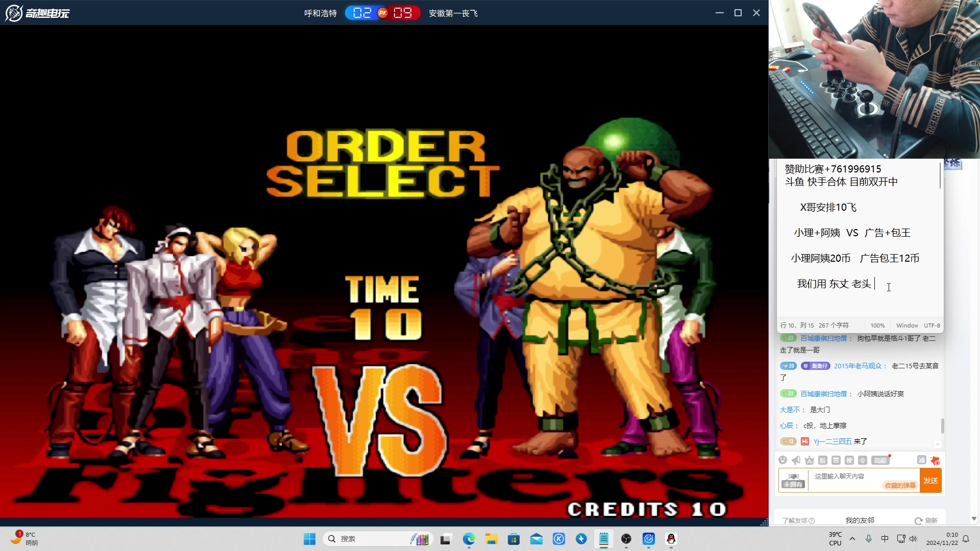Viewport: 980px width, 551px height.
Task: Click Notepad line '小理+阿姨 VS 广告+包王'
Action: [852, 233]
